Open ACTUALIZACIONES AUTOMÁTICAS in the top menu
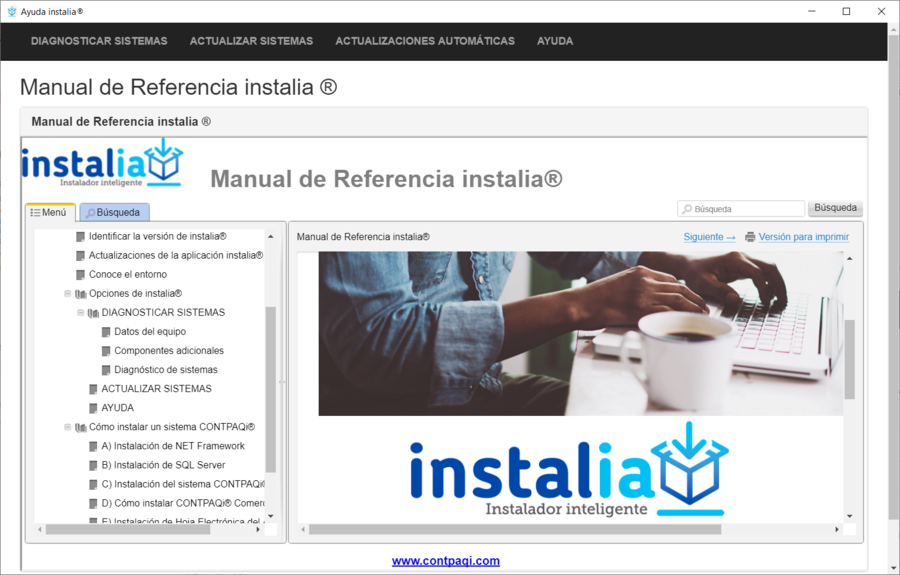The image size is (900, 575). (x=425, y=41)
